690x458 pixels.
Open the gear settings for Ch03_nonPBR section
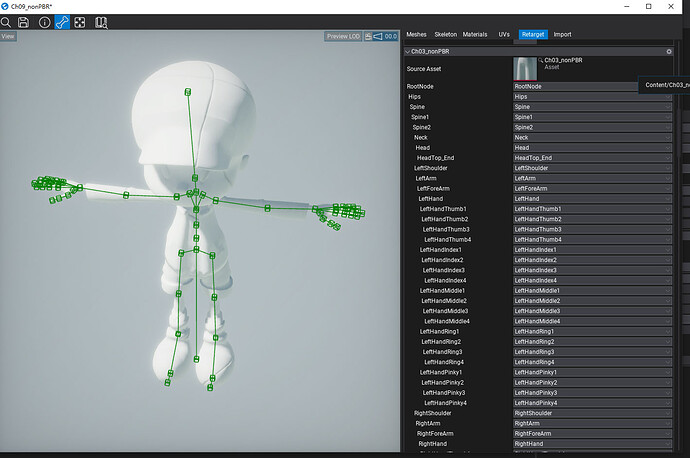[x=668, y=51]
